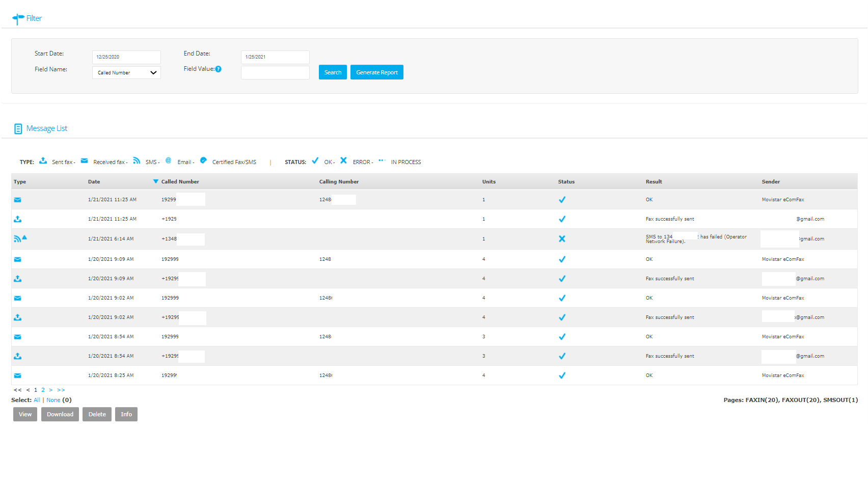Click the Status column header
Image resolution: width=868 pixels, height=482 pixels.
click(566, 182)
